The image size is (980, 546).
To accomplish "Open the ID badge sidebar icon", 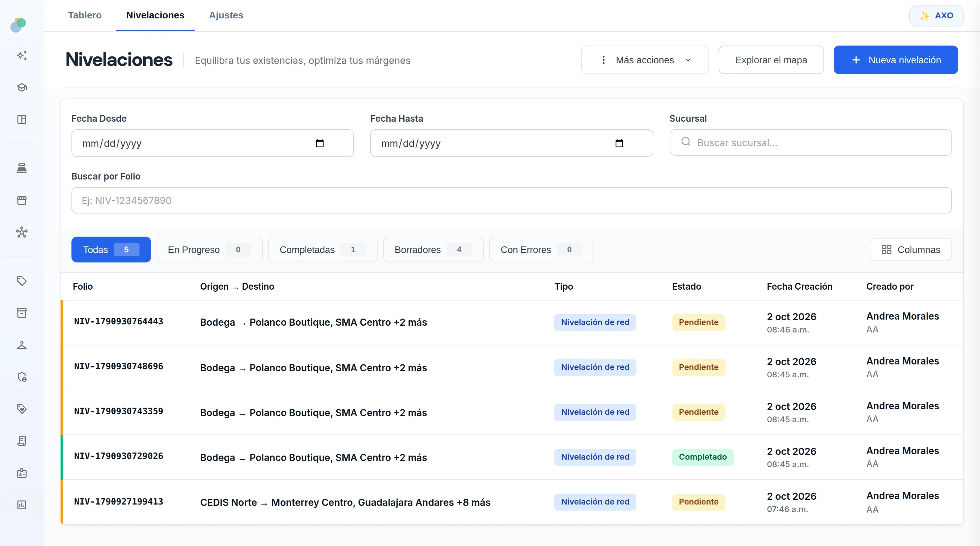I will coord(22,473).
